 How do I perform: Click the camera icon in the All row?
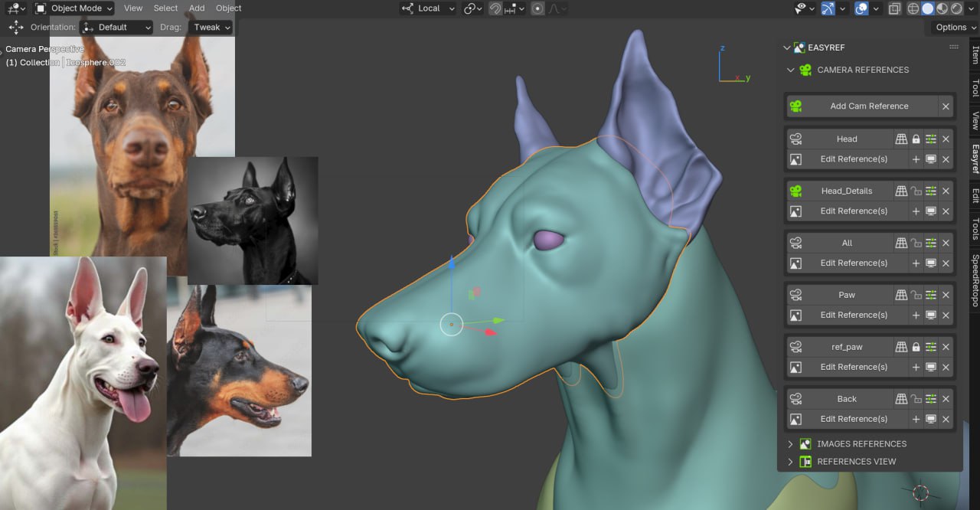[795, 244]
